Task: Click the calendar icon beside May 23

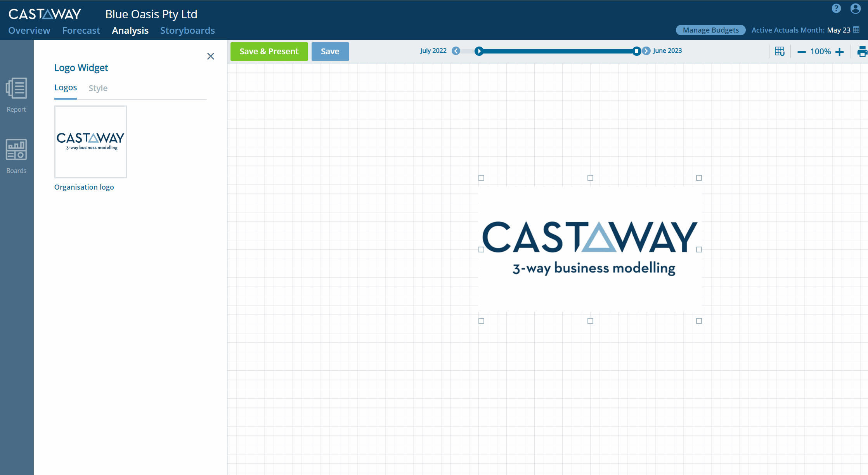Action: (856, 30)
